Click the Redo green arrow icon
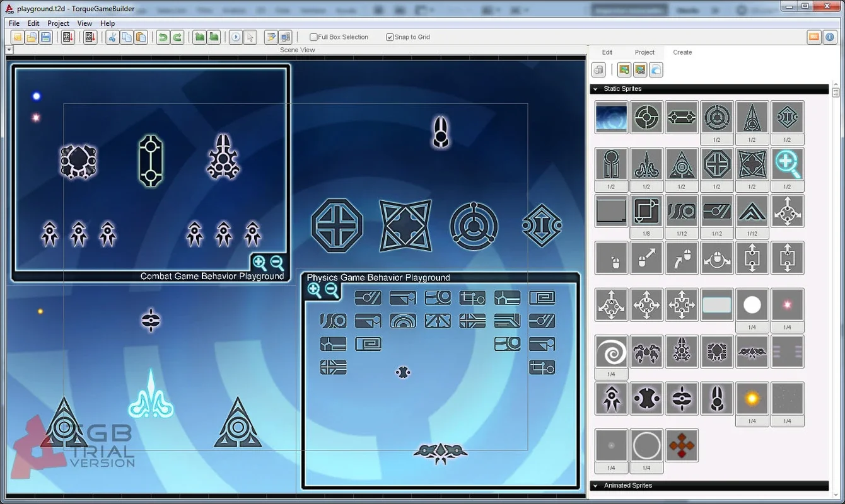845x504 pixels. pos(178,37)
